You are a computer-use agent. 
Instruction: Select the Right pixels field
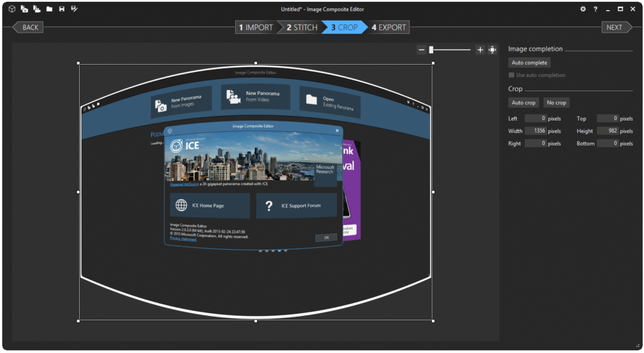pos(535,143)
